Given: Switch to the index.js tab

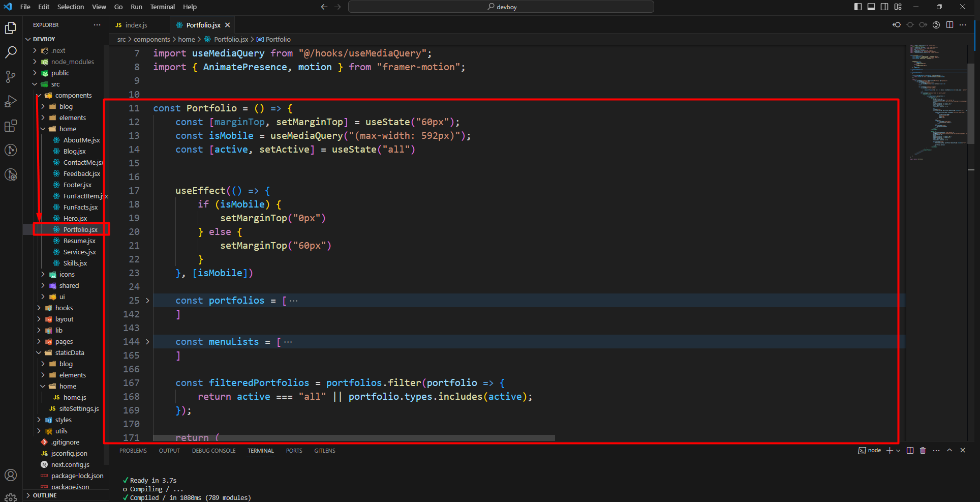Looking at the screenshot, I should (136, 25).
